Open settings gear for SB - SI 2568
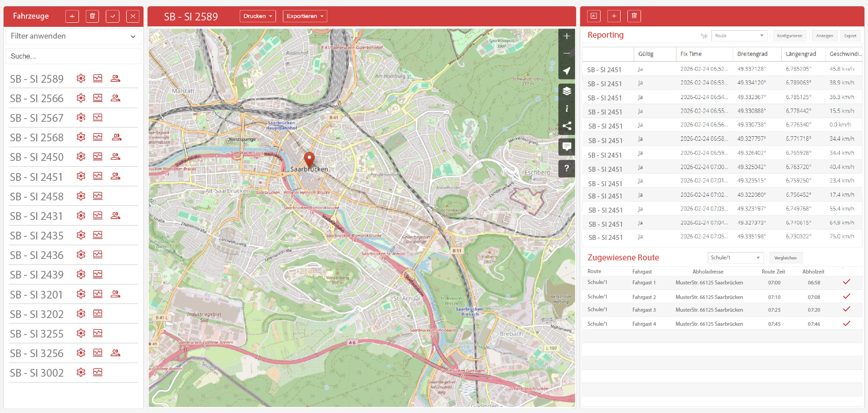 point(81,137)
